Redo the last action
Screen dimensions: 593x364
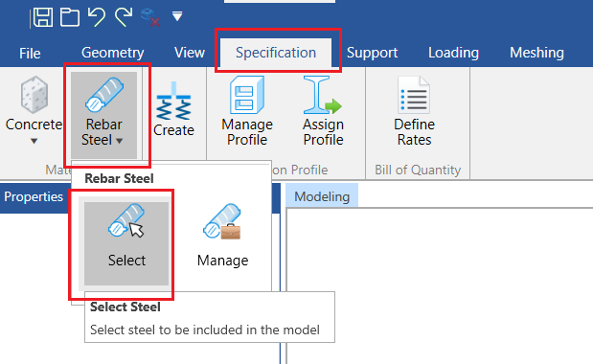click(124, 17)
